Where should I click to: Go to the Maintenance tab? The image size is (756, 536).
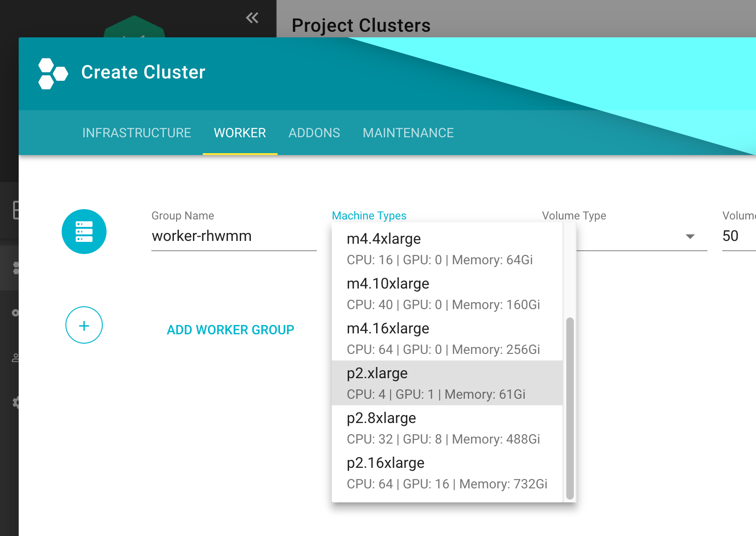pyautogui.click(x=408, y=133)
